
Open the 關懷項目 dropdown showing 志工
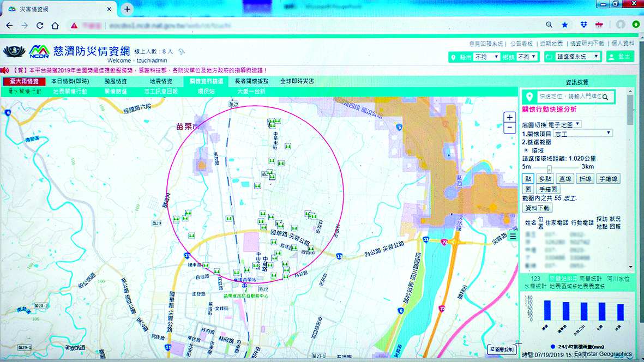582,134
